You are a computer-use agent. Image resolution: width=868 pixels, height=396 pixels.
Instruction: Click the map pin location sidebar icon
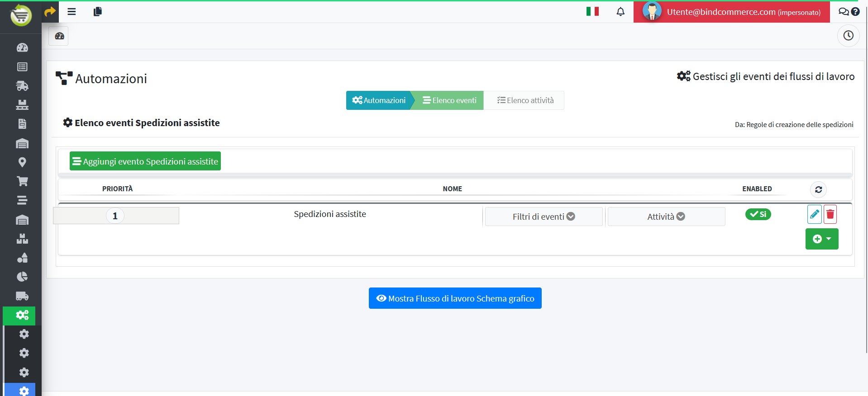point(22,162)
